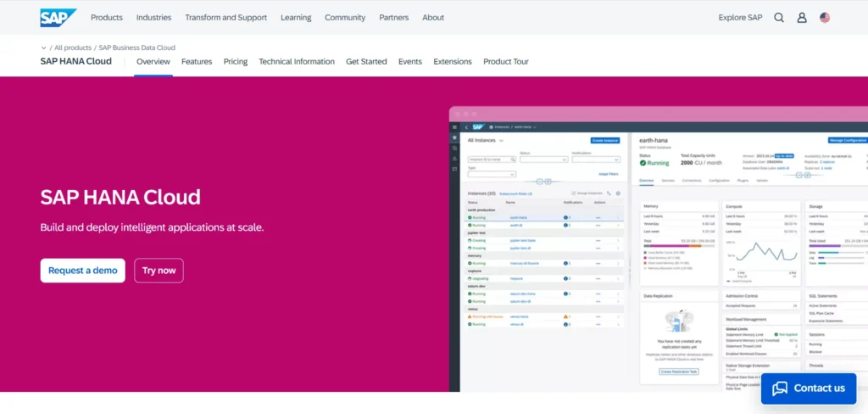Click the three-dot actions for the earth-dl row

click(x=598, y=226)
